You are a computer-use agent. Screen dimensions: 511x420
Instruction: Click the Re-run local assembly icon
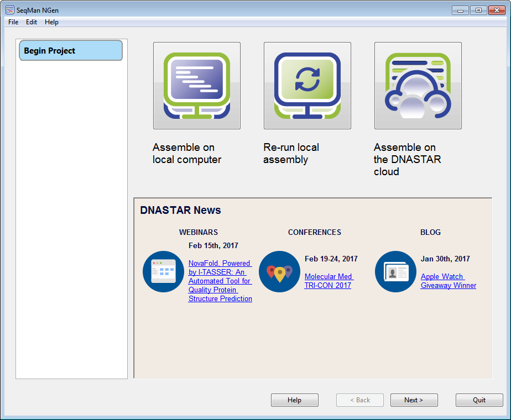coord(307,86)
